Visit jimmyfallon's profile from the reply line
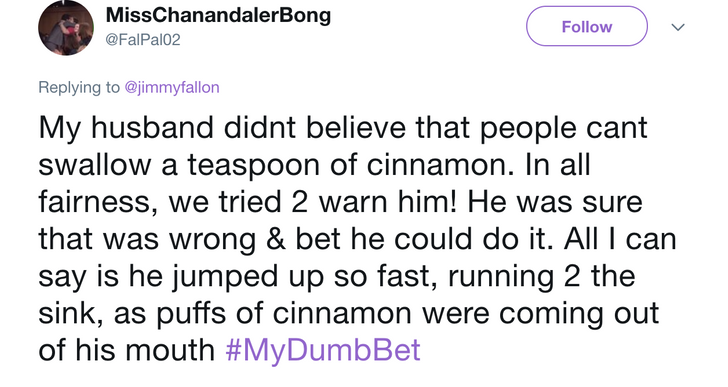728x387 pixels. (x=172, y=87)
